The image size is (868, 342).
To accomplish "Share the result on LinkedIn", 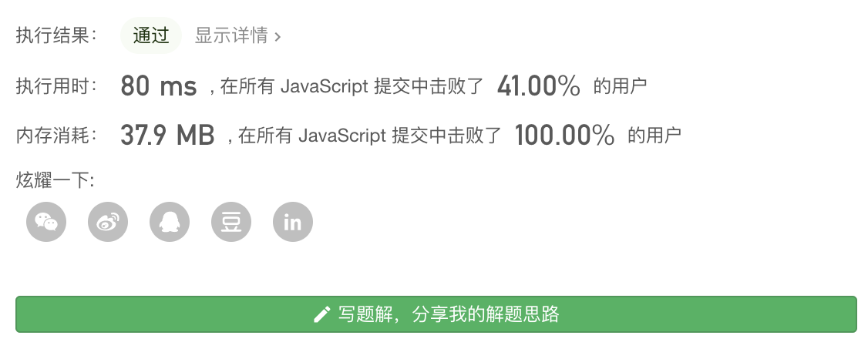I will point(293,222).
